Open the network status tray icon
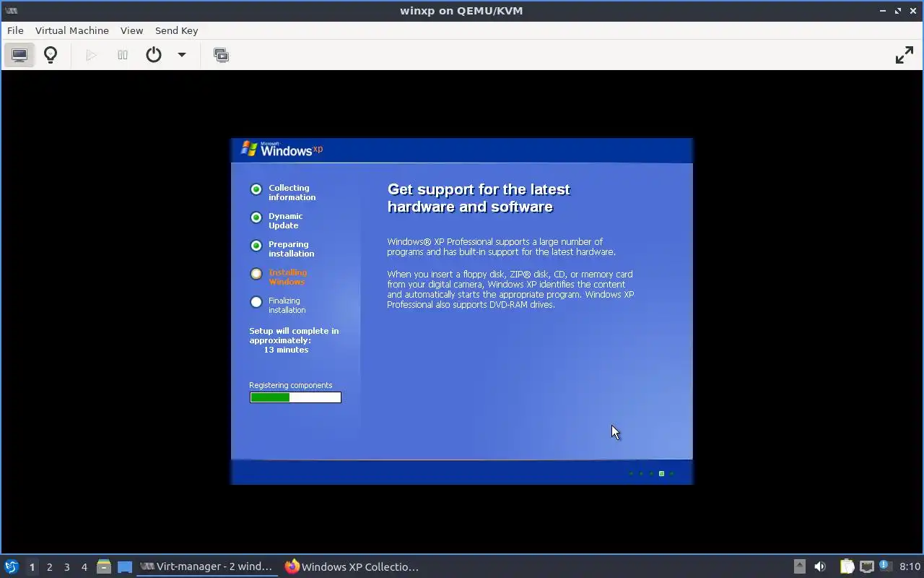Viewport: 924px width, 578px height. (866, 566)
